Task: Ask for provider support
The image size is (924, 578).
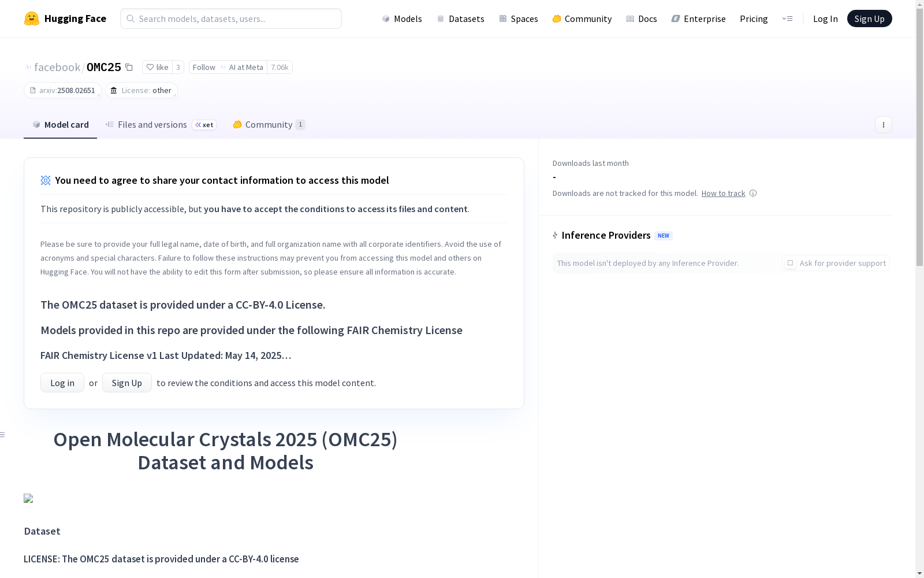Action: coord(836,263)
